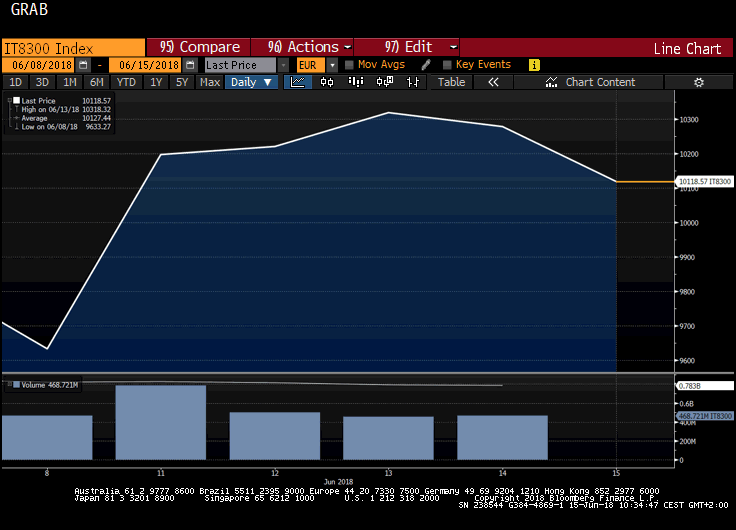Screen dimensions: 736x530
Task: Select 1M time range tab
Action: point(69,82)
